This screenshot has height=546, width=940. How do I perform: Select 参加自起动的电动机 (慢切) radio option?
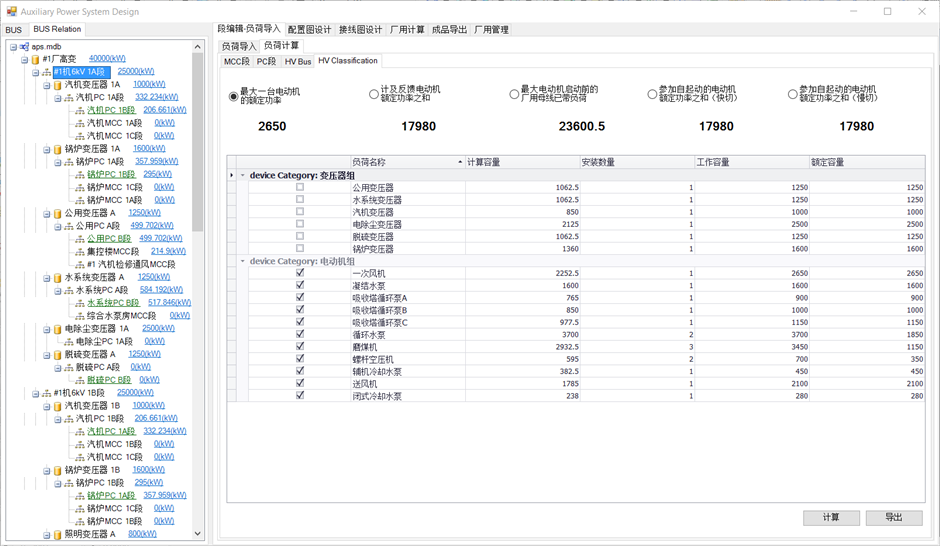793,94
